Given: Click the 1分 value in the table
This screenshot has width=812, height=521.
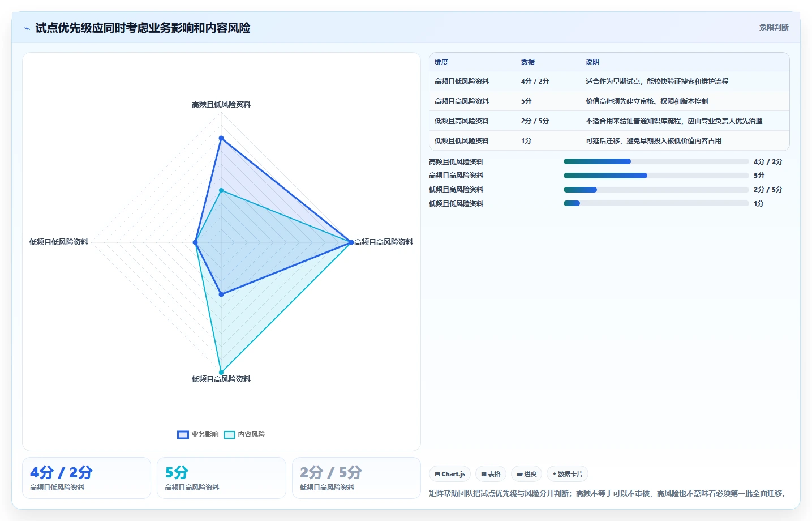Looking at the screenshot, I should [x=526, y=141].
